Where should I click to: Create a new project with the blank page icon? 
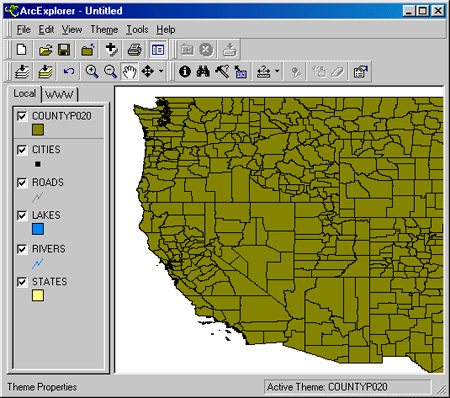pos(22,50)
